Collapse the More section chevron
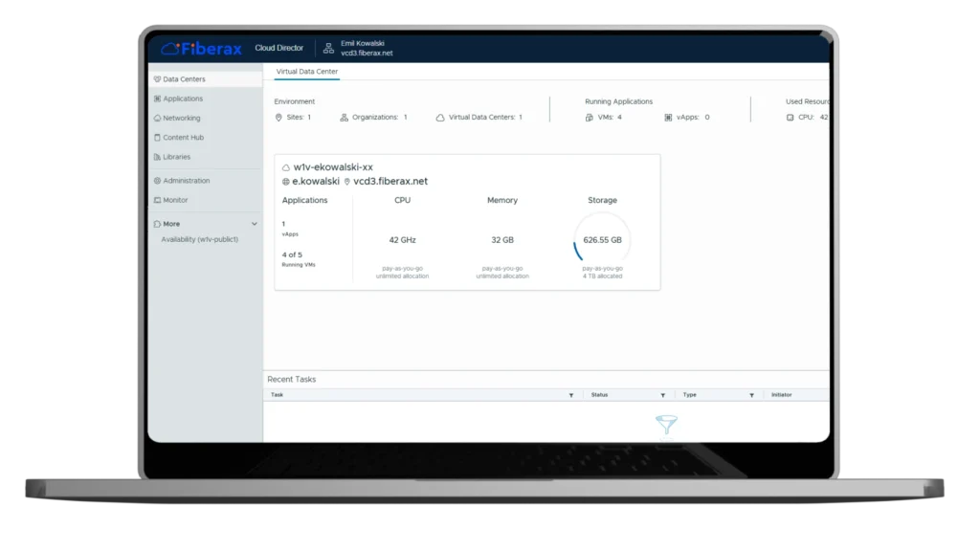Image resolution: width=980 pixels, height=551 pixels. (254, 224)
